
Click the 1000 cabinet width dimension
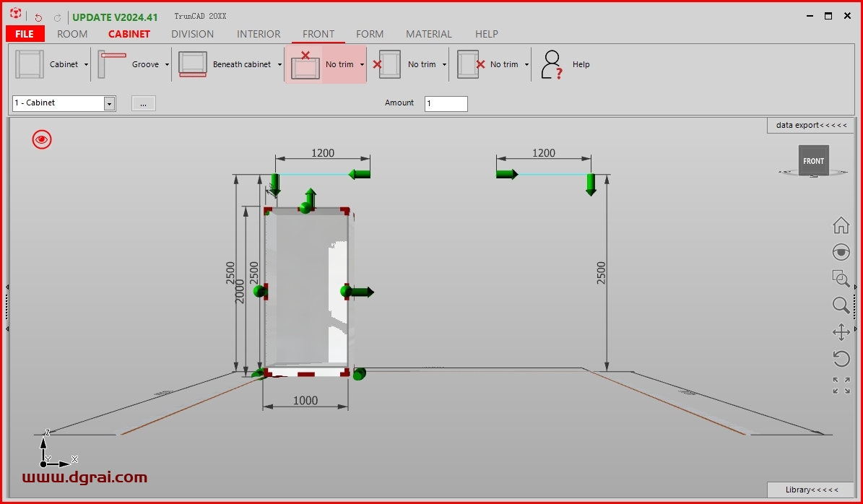(305, 401)
